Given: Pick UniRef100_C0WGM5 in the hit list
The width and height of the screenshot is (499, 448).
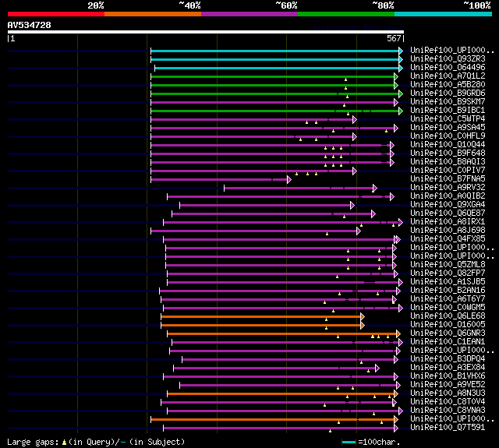Looking at the screenshot, I should (x=448, y=308).
